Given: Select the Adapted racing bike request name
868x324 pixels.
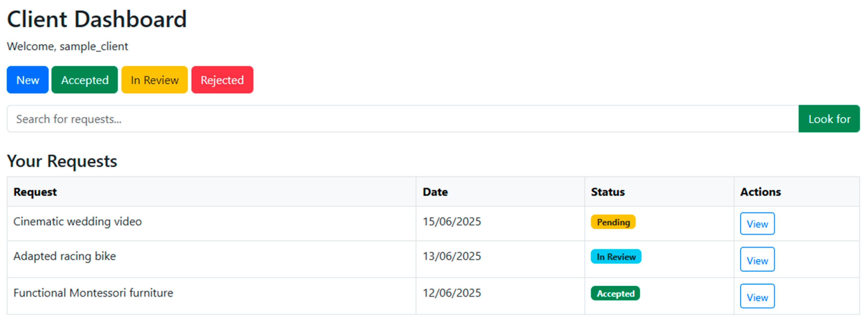Looking at the screenshot, I should pyautogui.click(x=65, y=256).
